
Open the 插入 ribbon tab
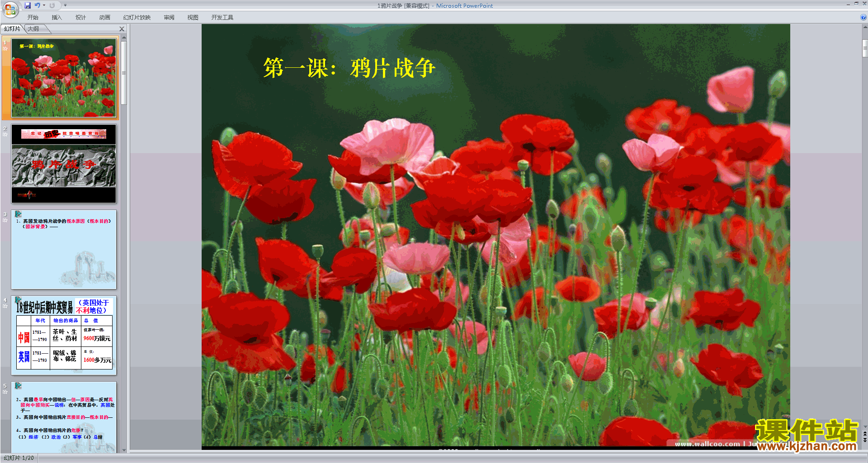pyautogui.click(x=57, y=18)
